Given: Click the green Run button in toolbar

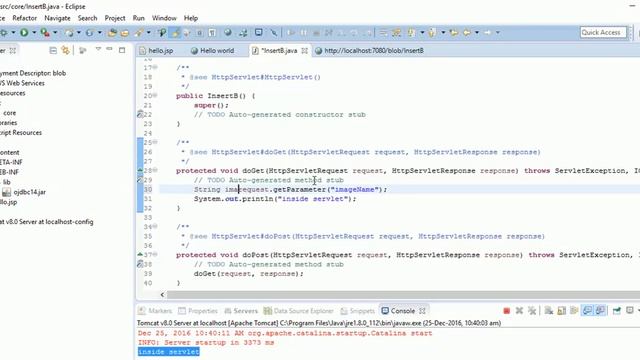Looking at the screenshot, I should (x=24, y=32).
